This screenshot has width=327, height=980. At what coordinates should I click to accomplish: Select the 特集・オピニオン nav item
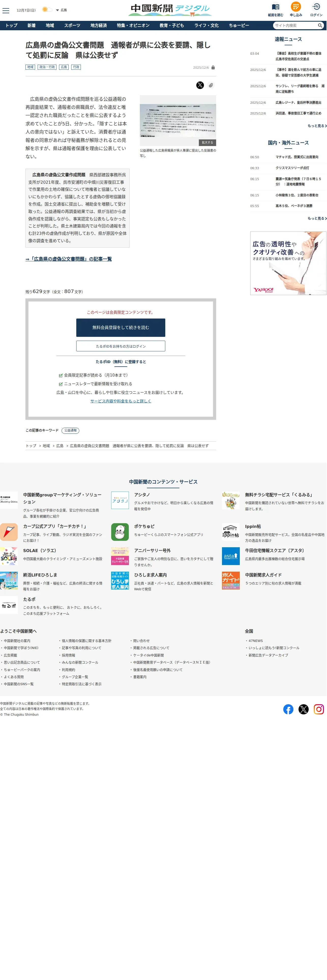pyautogui.click(x=133, y=25)
